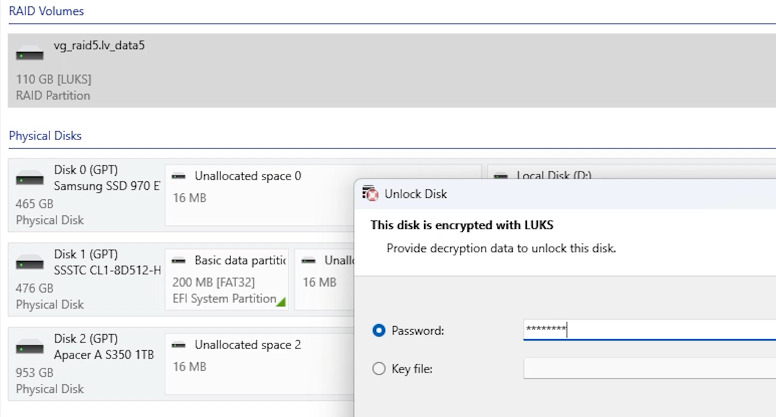Click the Unlock Disk dialog icon

click(370, 193)
